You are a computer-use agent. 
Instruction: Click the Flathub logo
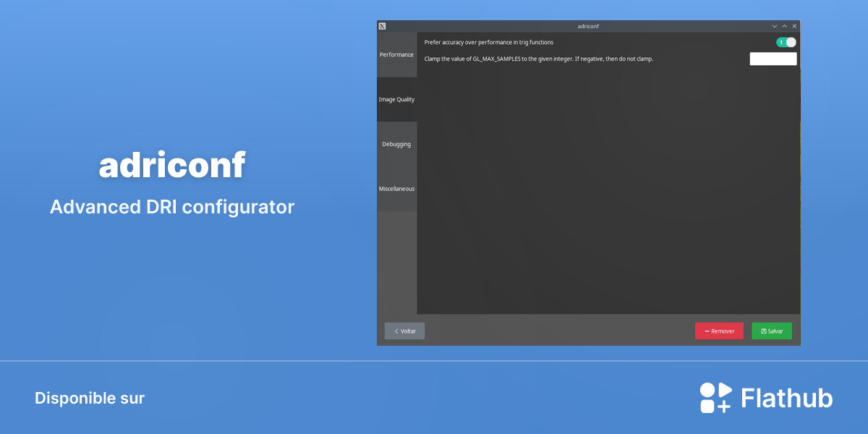(766, 398)
